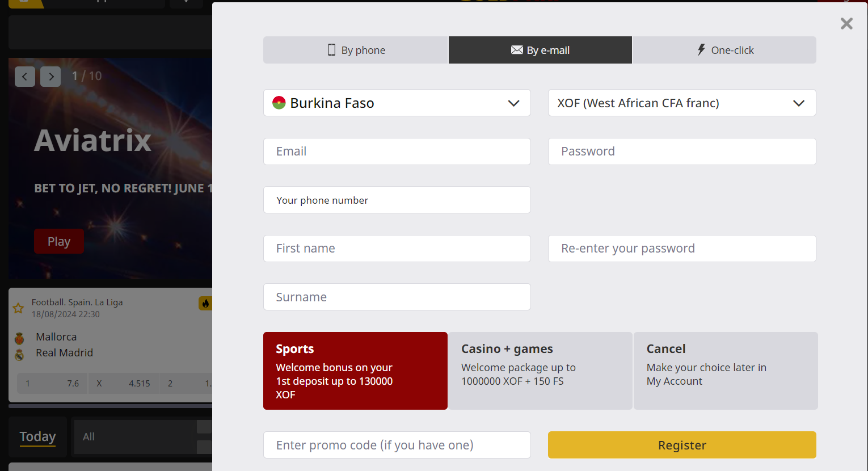Open the Burkina Faso country dropdown
Viewport: 868px width, 471px height.
click(x=397, y=103)
